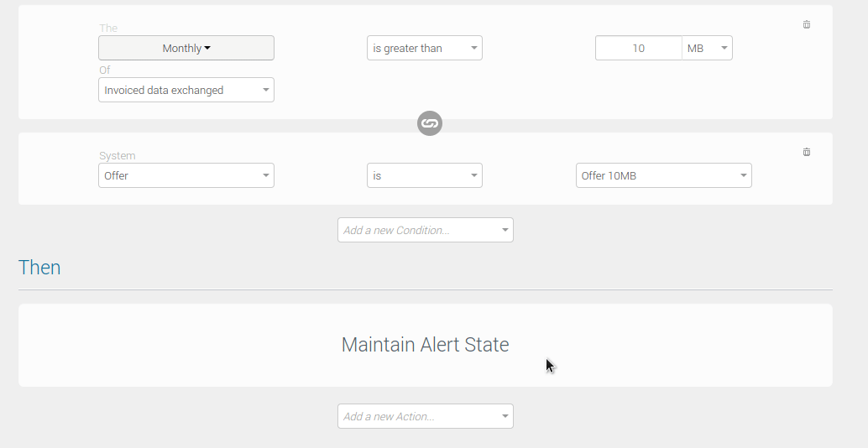Click the "The" label above Monthly
The height and width of the screenshot is (448, 868).
[x=108, y=29]
